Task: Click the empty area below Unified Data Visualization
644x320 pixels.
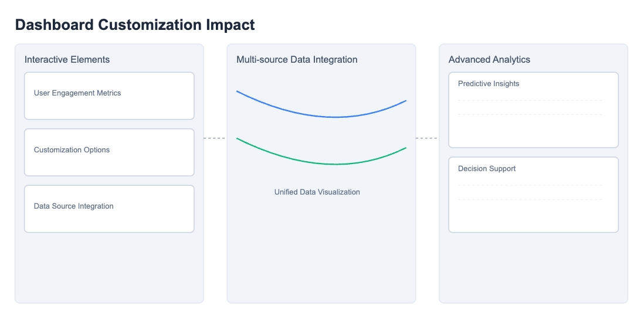Action: tap(321, 250)
